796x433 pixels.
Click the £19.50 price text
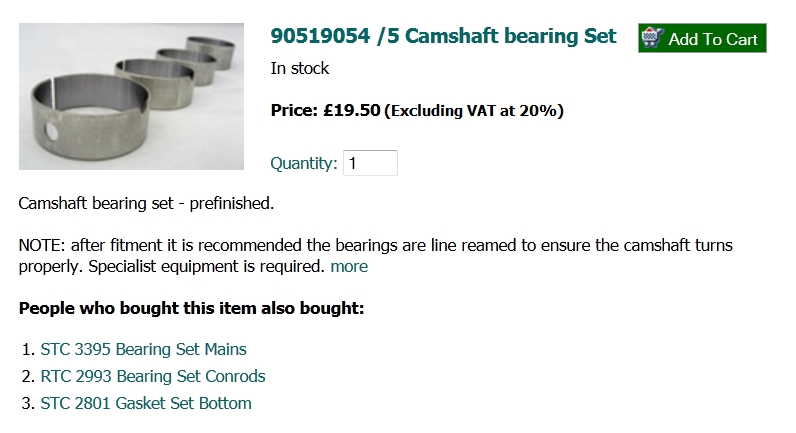[x=351, y=110]
